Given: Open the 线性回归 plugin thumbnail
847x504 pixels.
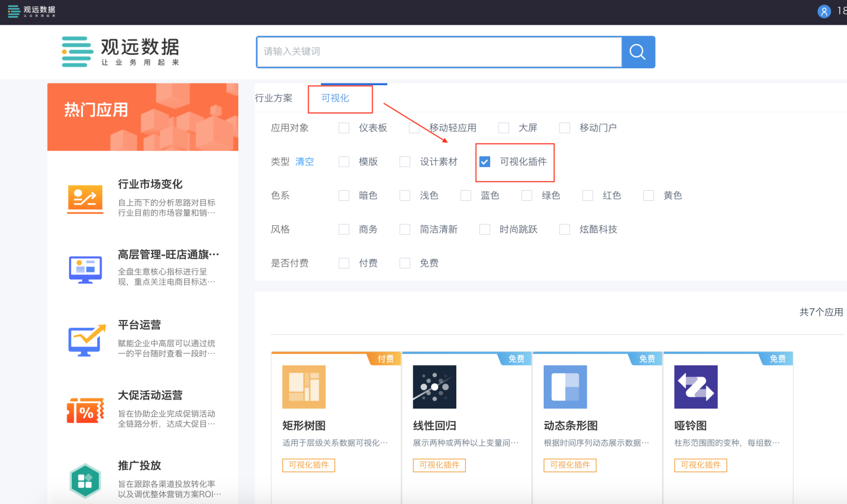Looking at the screenshot, I should [x=434, y=387].
